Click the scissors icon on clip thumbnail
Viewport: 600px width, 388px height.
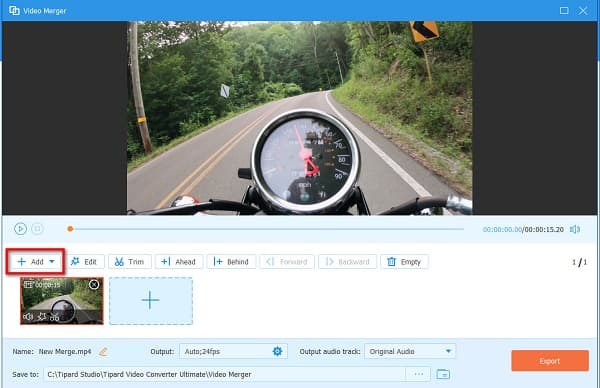(x=55, y=317)
